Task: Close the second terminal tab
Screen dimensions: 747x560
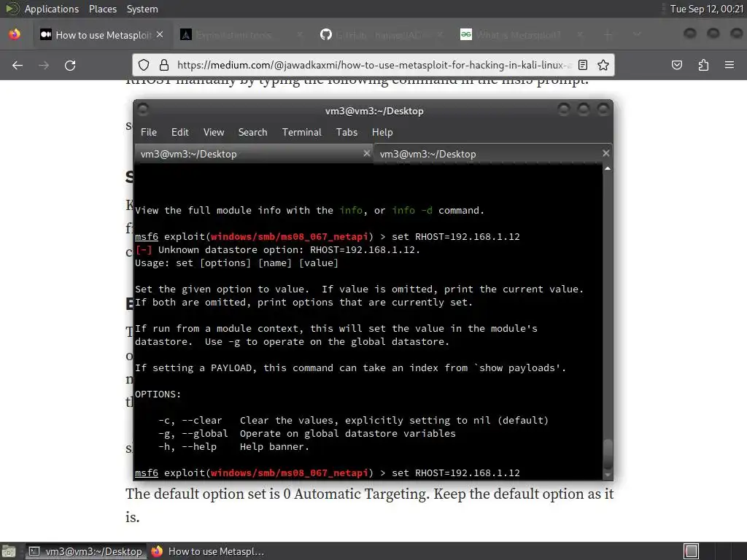Action: click(x=605, y=153)
